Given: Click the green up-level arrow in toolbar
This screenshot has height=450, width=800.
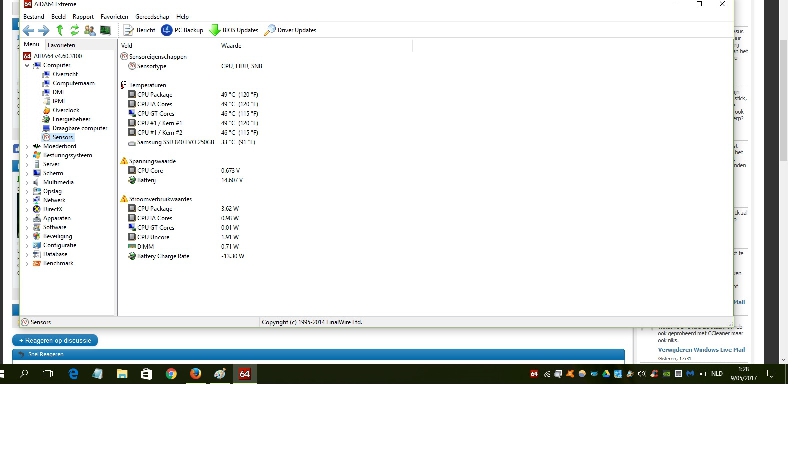Looking at the screenshot, I should point(59,30).
